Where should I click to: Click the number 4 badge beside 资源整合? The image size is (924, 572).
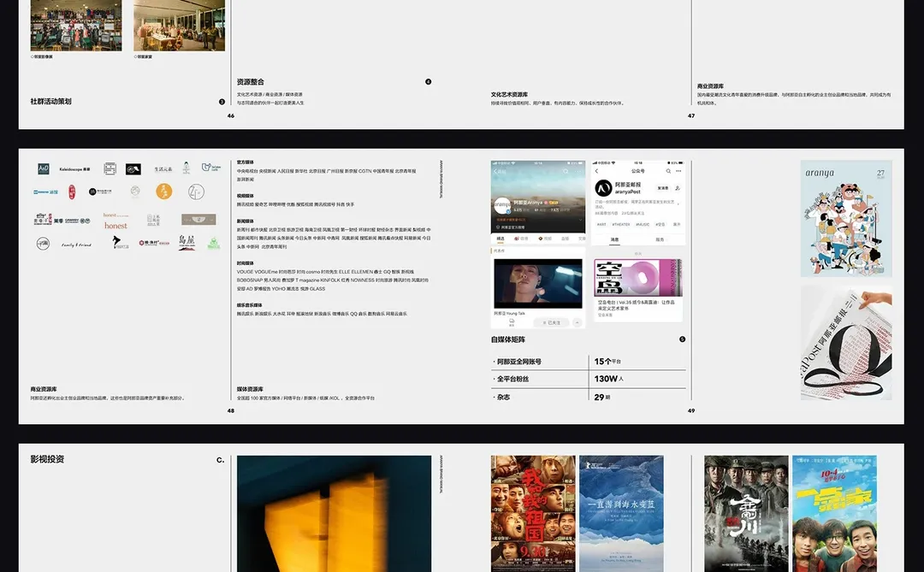tap(429, 82)
